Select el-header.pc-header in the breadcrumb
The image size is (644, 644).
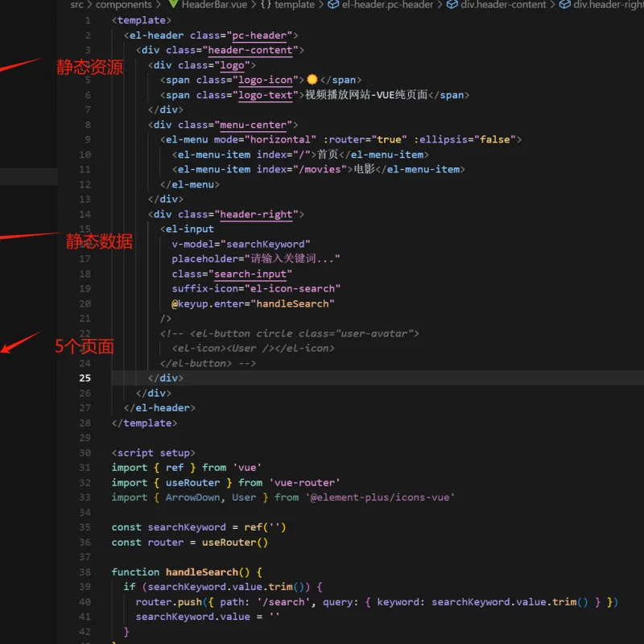point(387,5)
